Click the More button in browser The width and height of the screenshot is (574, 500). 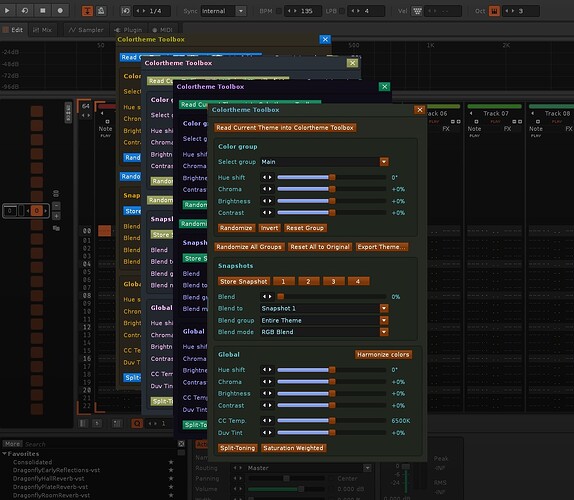[x=12, y=444]
